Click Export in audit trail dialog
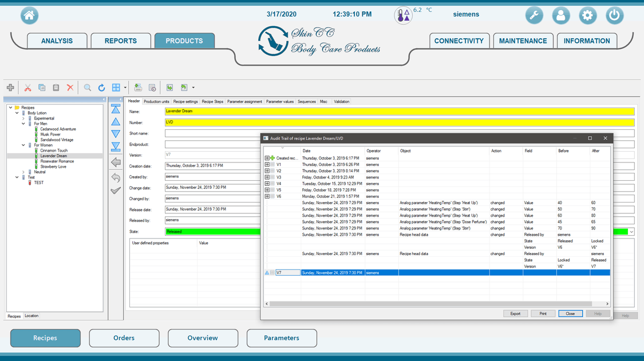This screenshot has width=644, height=361. (x=515, y=314)
